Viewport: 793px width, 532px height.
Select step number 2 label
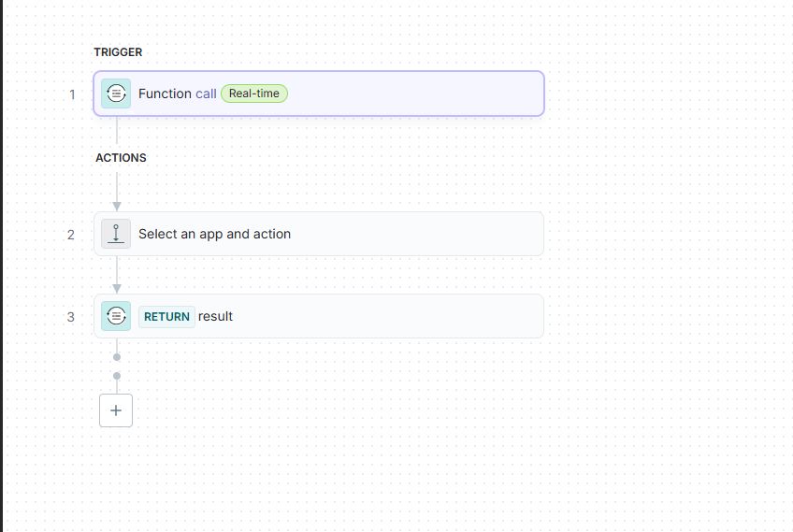pos(71,235)
